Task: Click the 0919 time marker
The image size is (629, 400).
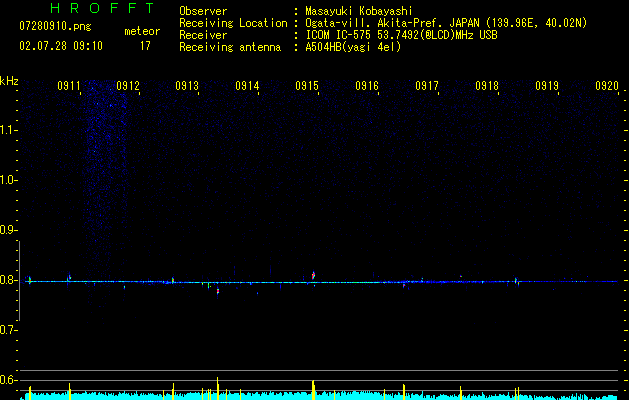Action: click(x=547, y=85)
